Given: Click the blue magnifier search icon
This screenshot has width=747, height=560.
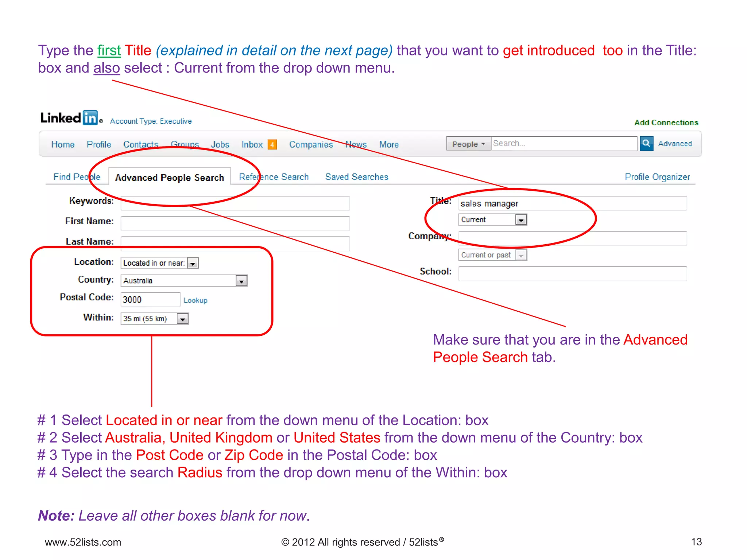Looking at the screenshot, I should click(x=646, y=143).
